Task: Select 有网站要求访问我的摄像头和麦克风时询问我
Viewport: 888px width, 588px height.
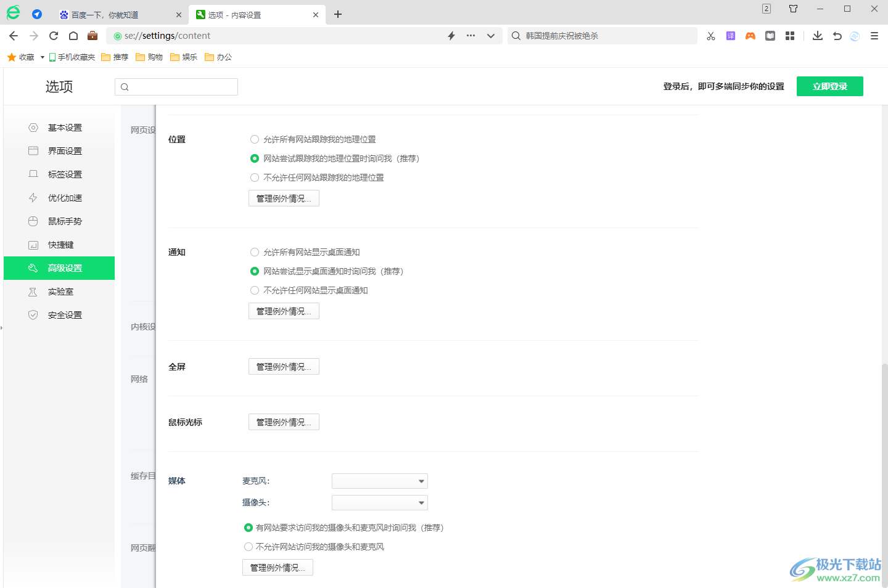Action: coord(249,528)
